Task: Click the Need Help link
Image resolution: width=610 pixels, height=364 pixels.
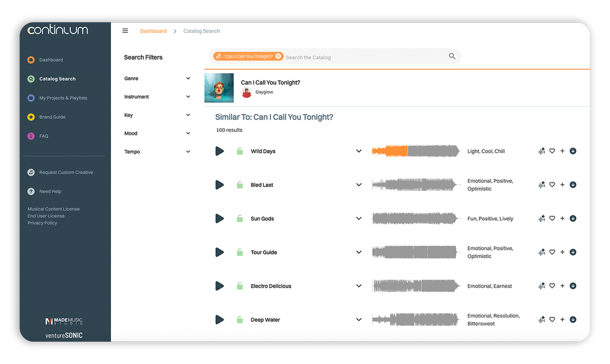Action: tap(50, 191)
